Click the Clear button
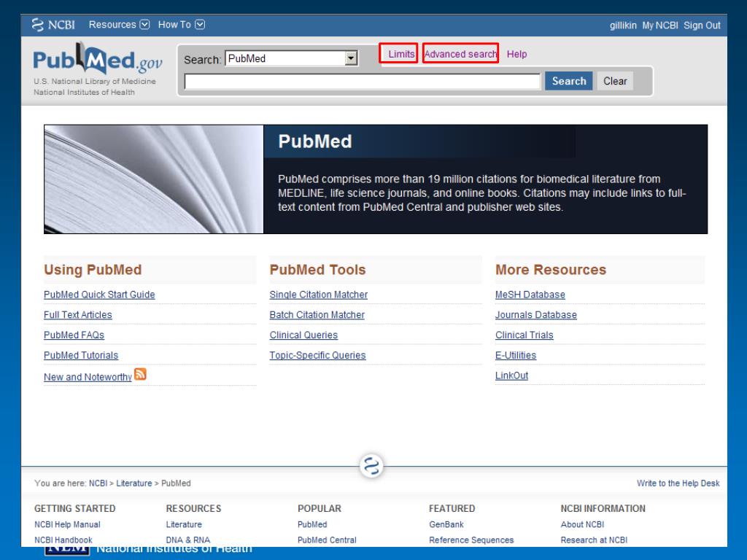This screenshot has width=747, height=560. pyautogui.click(x=615, y=81)
